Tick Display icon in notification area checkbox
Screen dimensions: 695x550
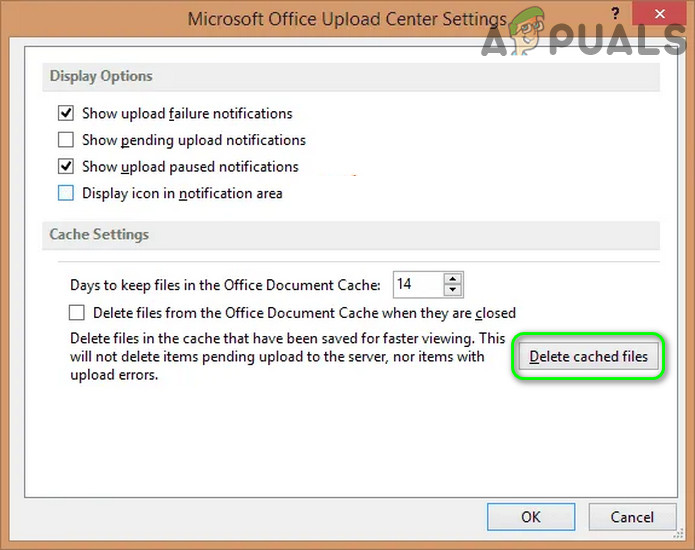(67, 193)
